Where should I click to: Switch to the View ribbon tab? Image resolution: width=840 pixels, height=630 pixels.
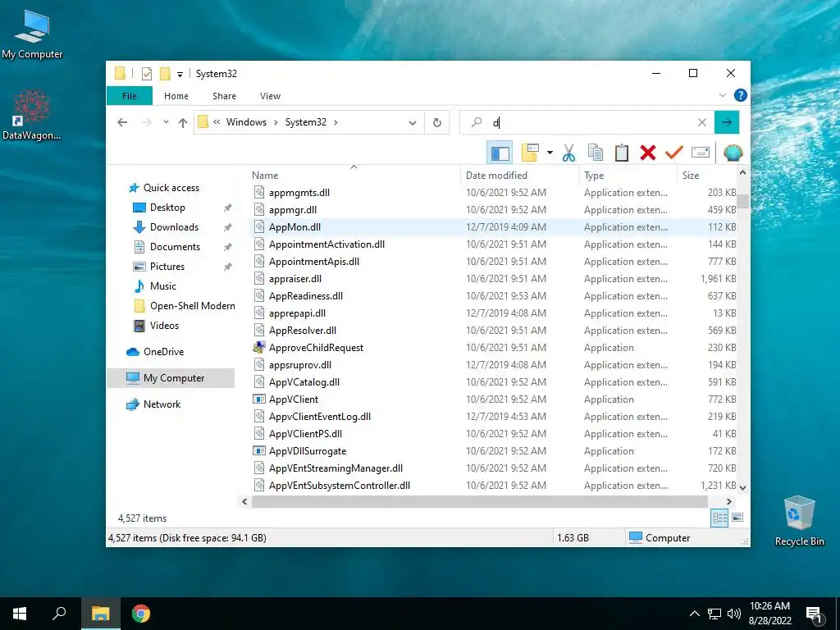coord(270,96)
